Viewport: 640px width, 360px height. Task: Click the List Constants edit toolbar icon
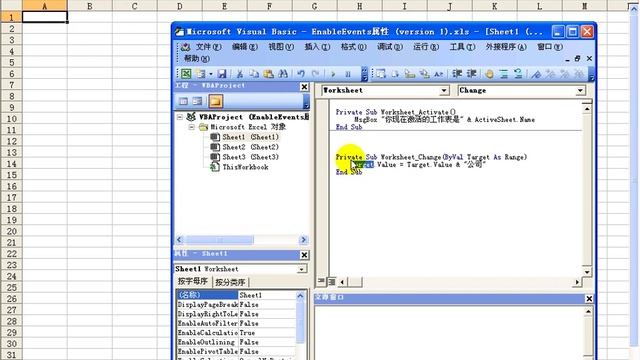click(x=395, y=73)
